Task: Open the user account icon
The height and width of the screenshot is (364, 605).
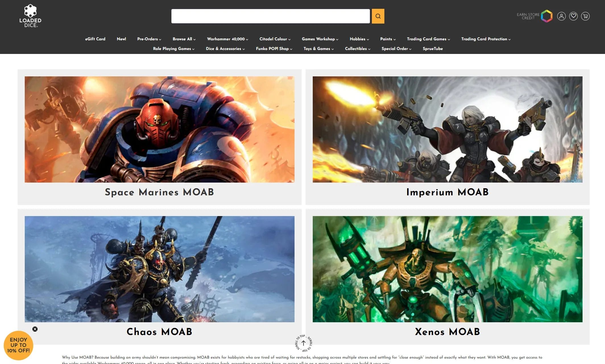Action: click(561, 16)
